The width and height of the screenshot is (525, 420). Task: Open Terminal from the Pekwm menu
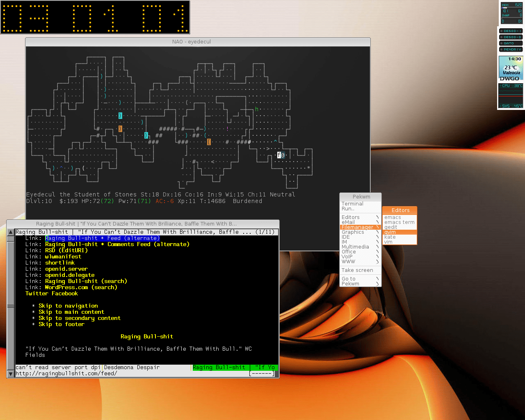(361, 204)
